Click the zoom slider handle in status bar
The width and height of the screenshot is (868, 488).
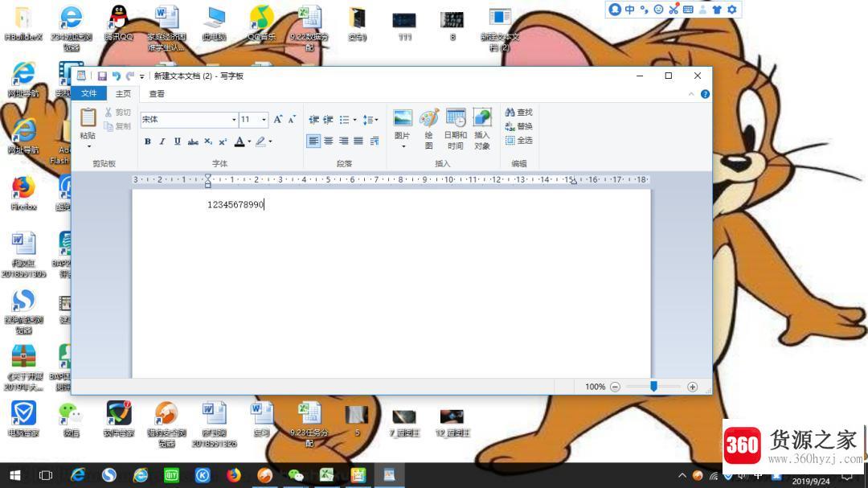tap(653, 386)
